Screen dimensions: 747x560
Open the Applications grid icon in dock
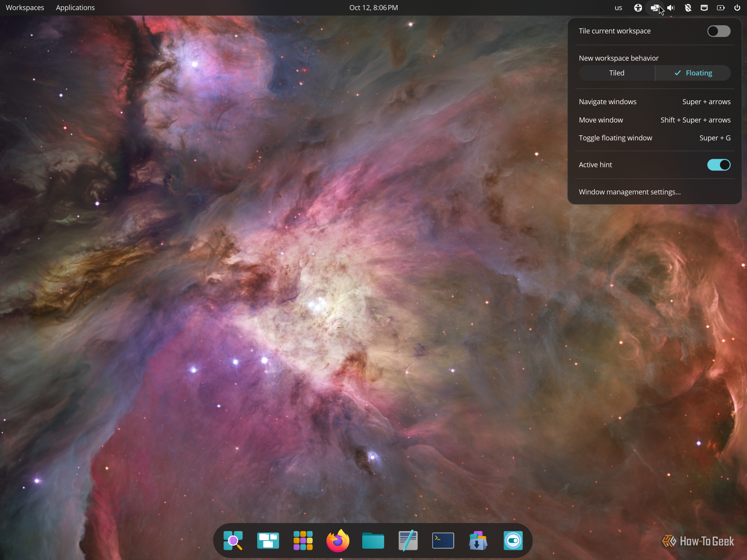pos(303,541)
